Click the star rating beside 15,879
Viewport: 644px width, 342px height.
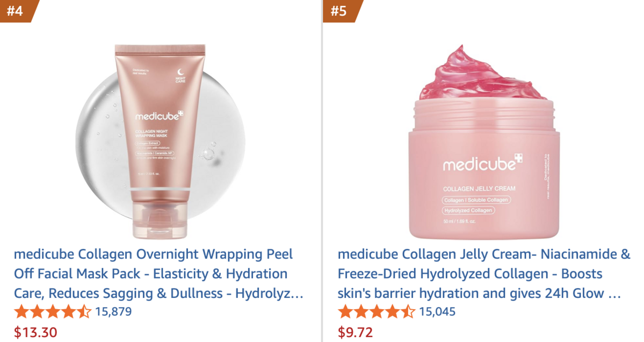point(53,312)
